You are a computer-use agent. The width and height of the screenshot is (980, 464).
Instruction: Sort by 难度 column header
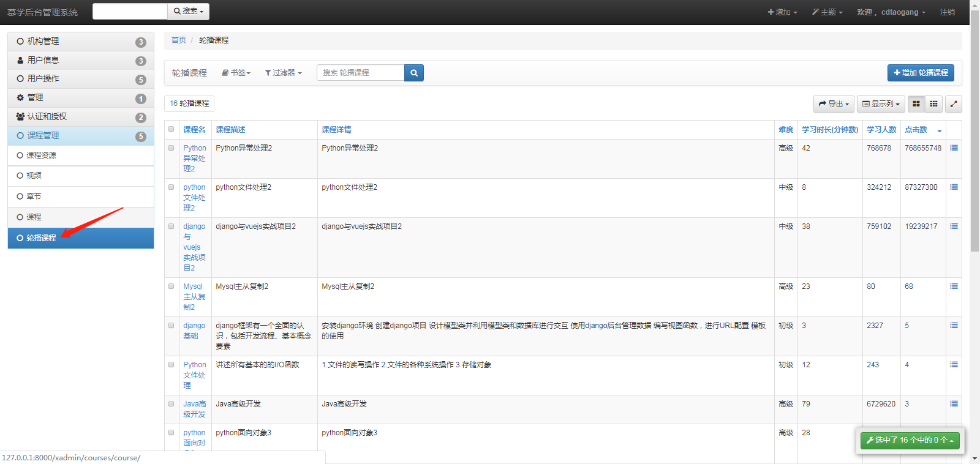click(786, 130)
